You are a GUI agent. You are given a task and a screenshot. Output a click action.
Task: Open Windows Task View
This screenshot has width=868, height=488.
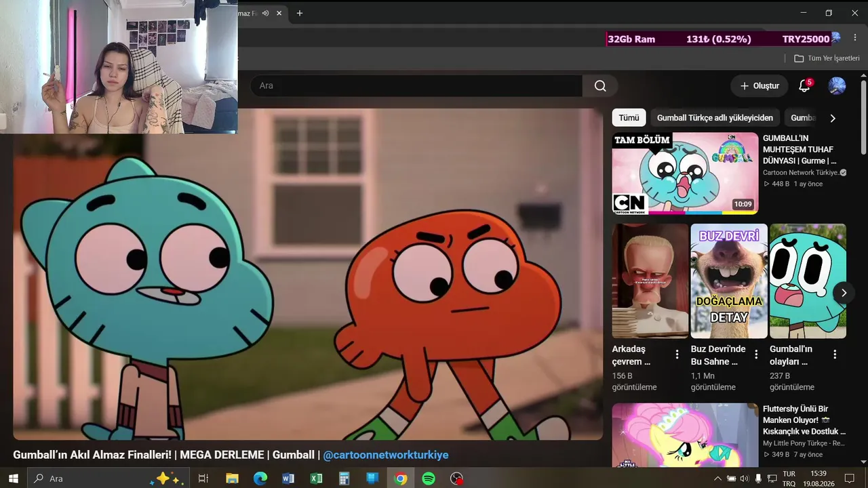pyautogui.click(x=203, y=479)
